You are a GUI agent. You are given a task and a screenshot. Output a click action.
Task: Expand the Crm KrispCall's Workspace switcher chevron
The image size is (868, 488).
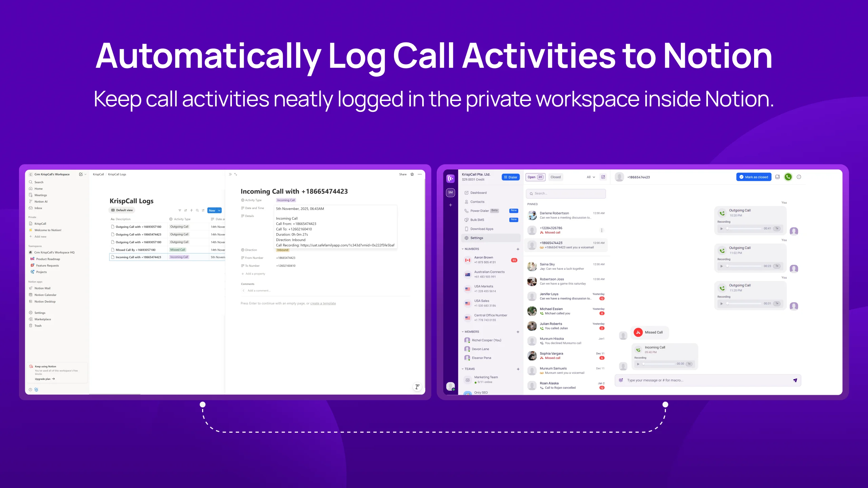point(85,174)
